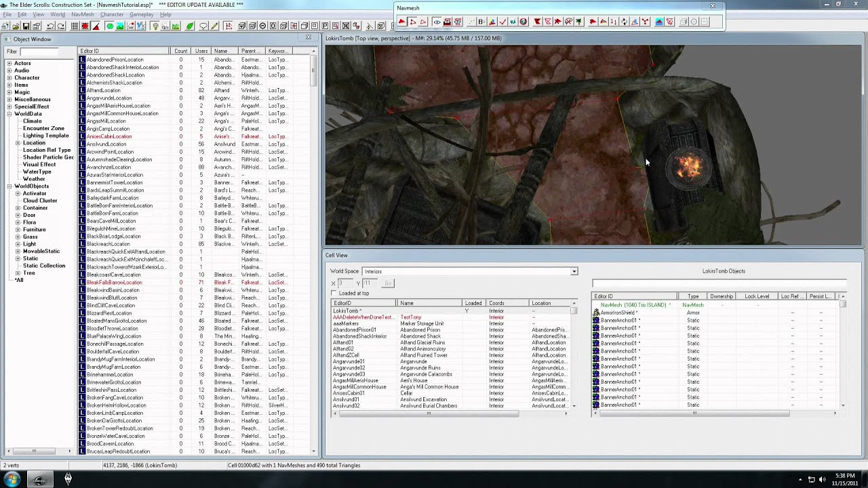Toggle the lightbulb lighting icon
This screenshot has width=868, height=488.
155,26
